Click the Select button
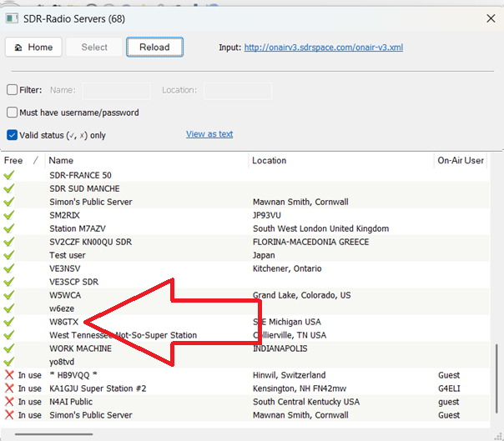Screen dimensions: 504x441 94,48
